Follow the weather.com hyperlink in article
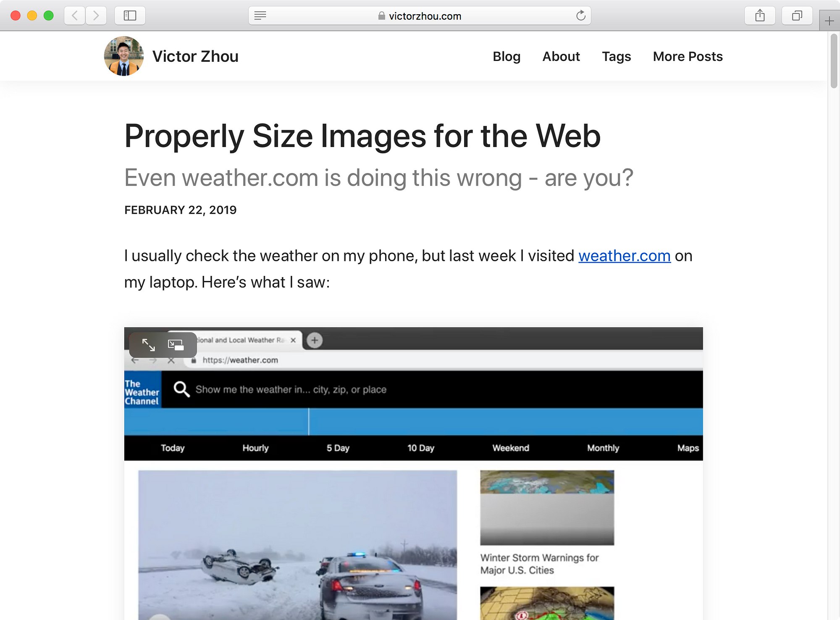Image resolution: width=840 pixels, height=620 pixels. point(625,255)
